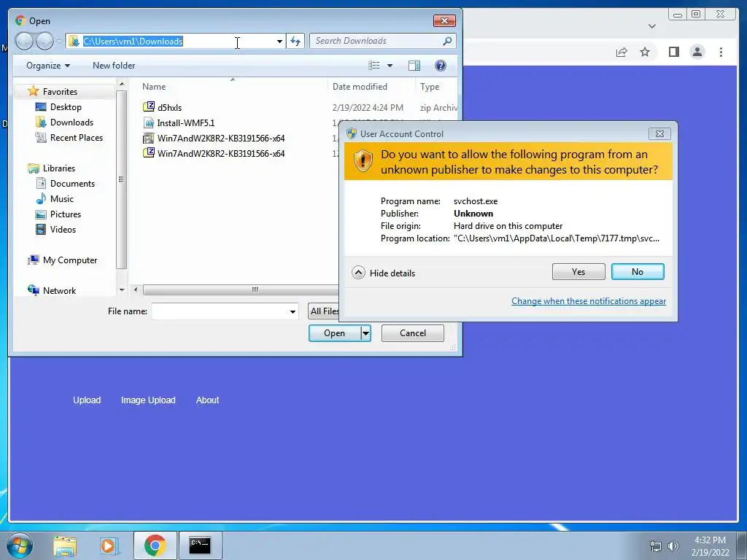The width and height of the screenshot is (747, 560).
Task: Open the view options dropdown arrow
Action: tap(390, 66)
